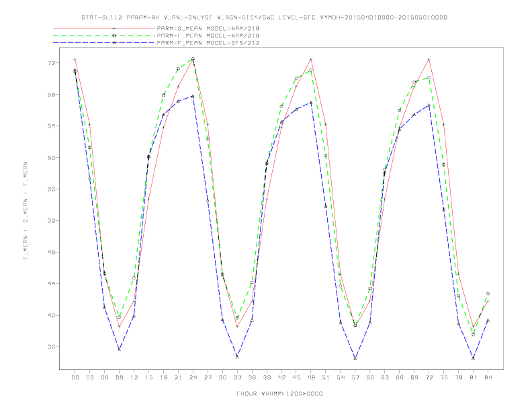The height and width of the screenshot is (411, 532).
Task: Click y-axis tick label 60
Action: [x=52, y=158]
